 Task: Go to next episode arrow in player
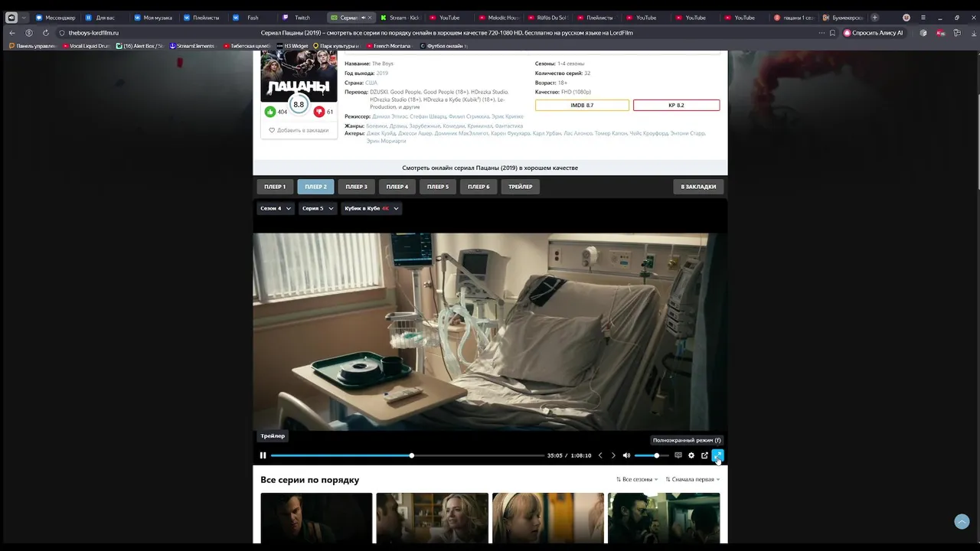[613, 455]
